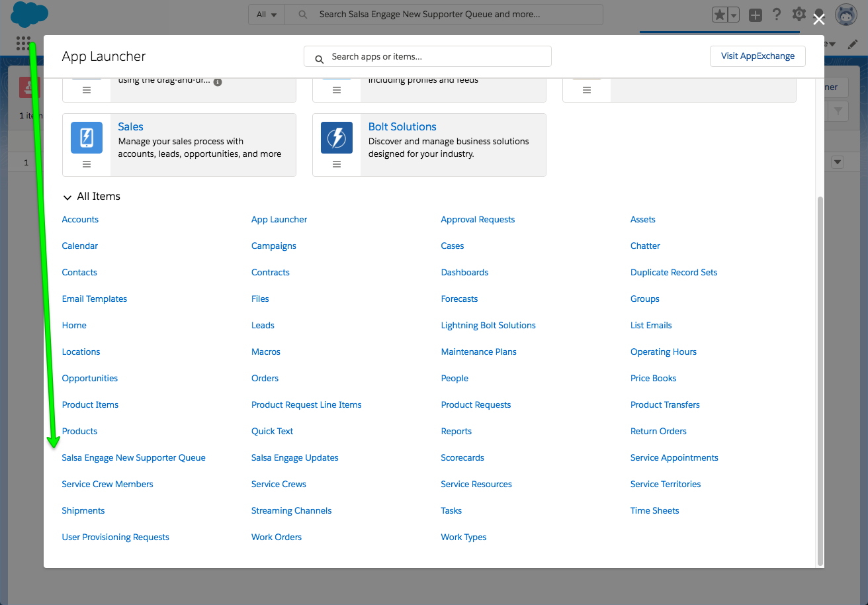Open Contacts item

point(79,272)
